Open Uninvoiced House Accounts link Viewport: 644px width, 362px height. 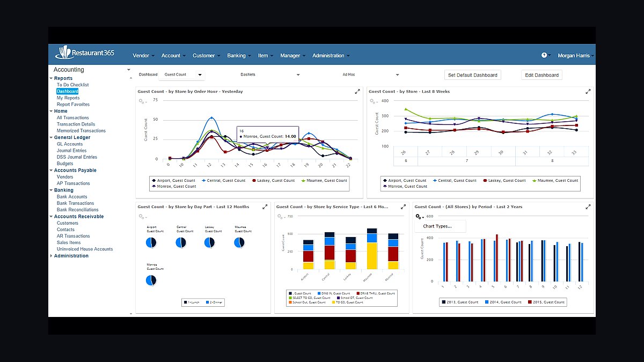tap(85, 249)
